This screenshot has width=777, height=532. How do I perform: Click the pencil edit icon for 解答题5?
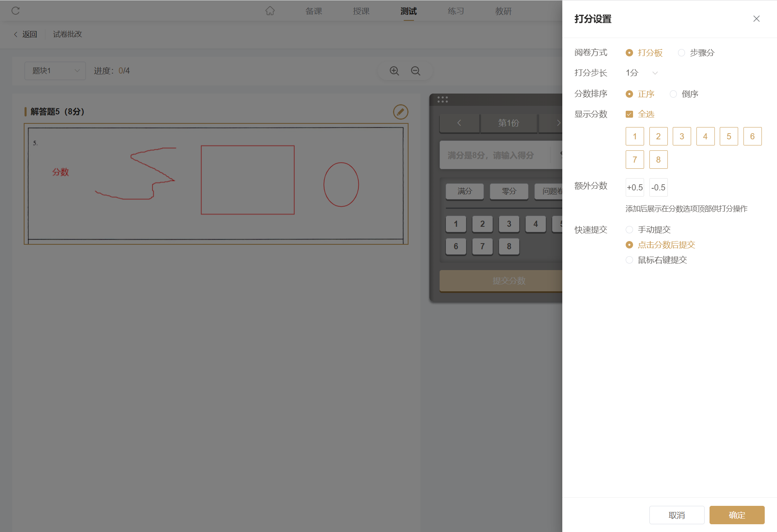pos(401,112)
